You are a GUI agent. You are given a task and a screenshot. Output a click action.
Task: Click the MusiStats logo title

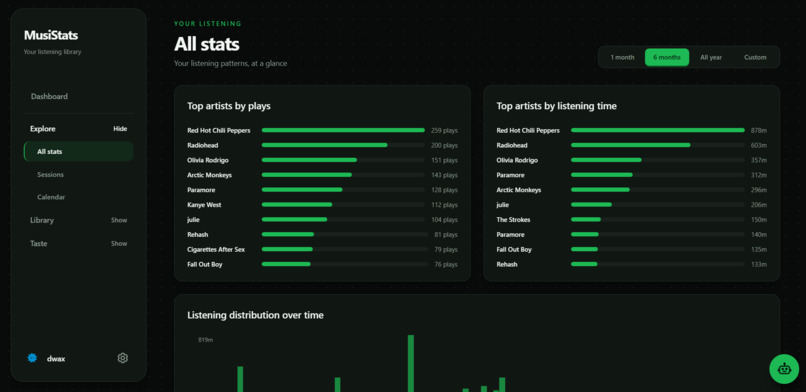(x=51, y=35)
